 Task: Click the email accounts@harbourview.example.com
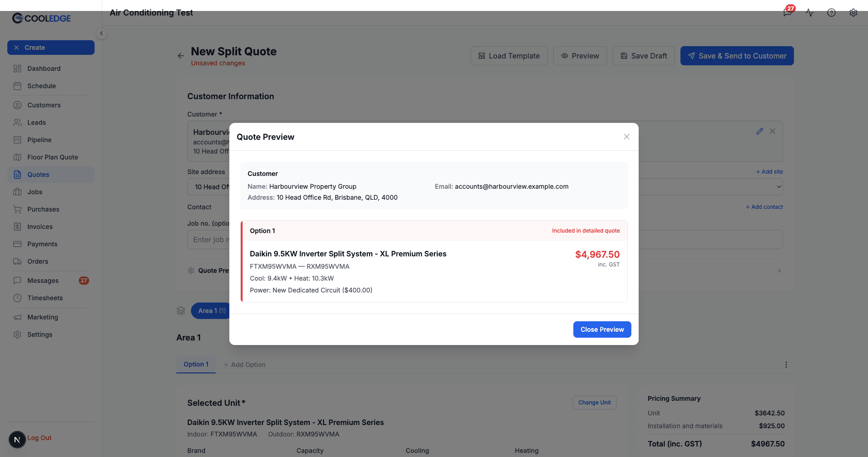[x=512, y=186]
